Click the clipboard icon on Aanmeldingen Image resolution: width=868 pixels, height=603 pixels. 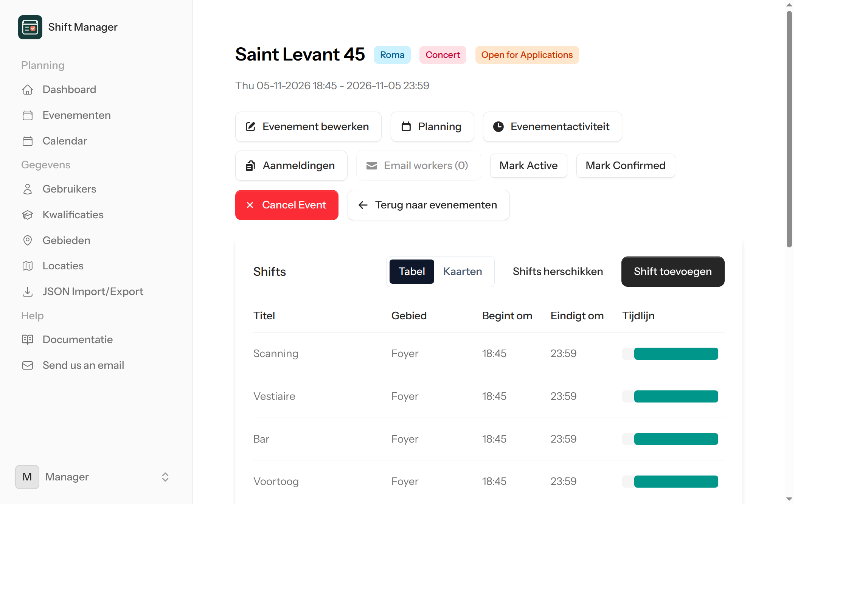250,166
